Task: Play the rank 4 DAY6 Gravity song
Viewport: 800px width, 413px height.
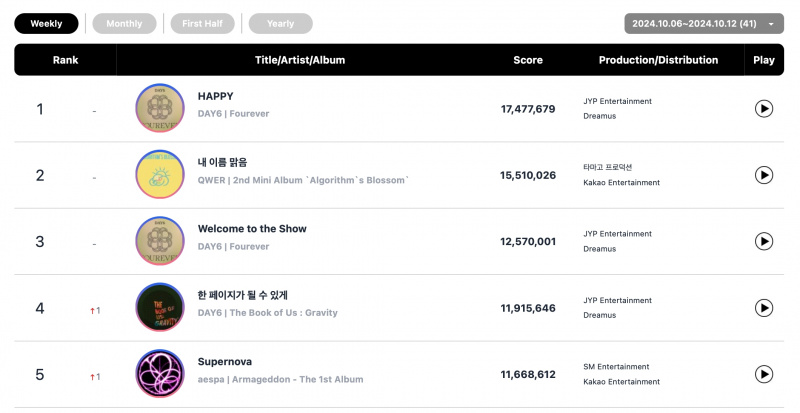Action: point(763,308)
